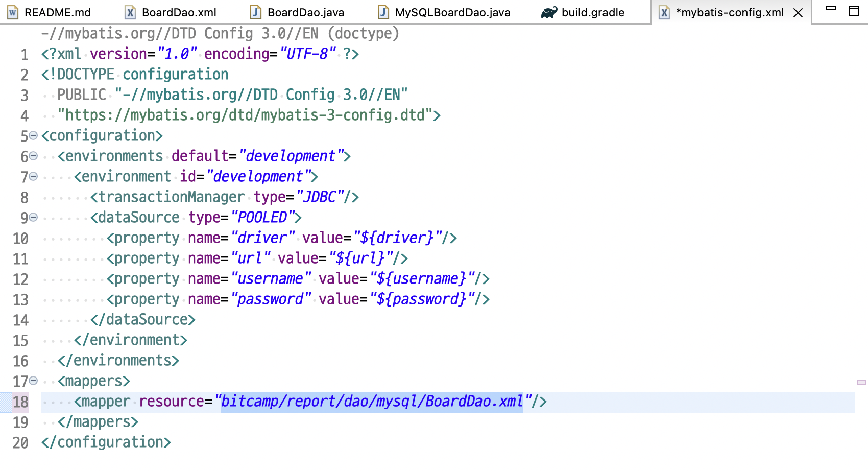The image size is (868, 471).
Task: Click the build.gradle elephant icon
Action: (549, 12)
